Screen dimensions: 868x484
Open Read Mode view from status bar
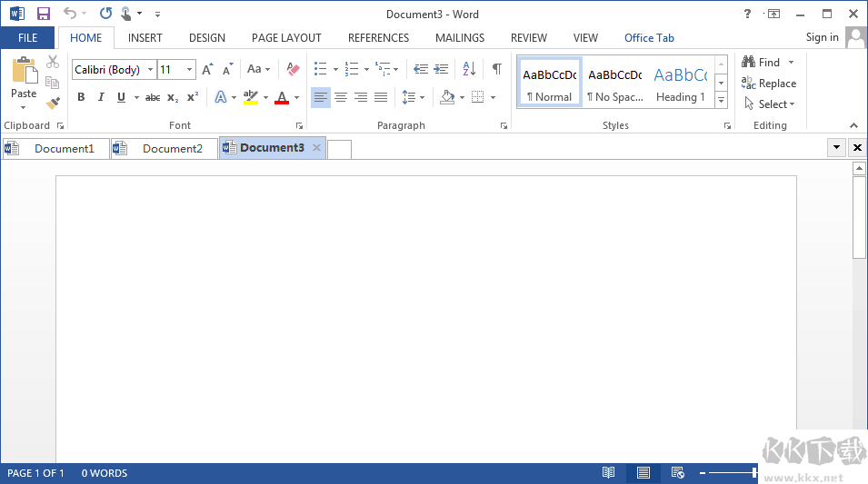coord(608,473)
